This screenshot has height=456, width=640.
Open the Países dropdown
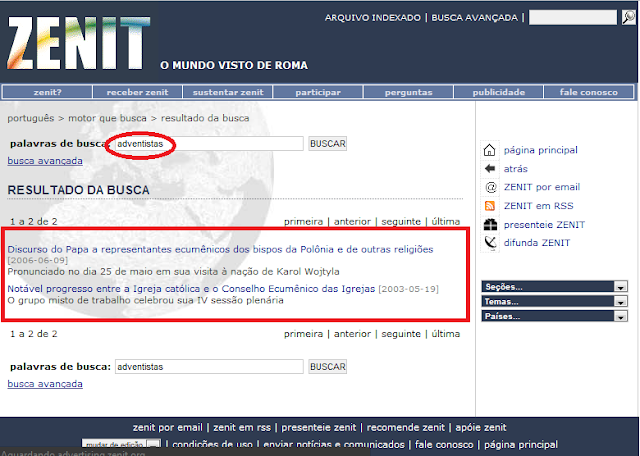(x=554, y=316)
